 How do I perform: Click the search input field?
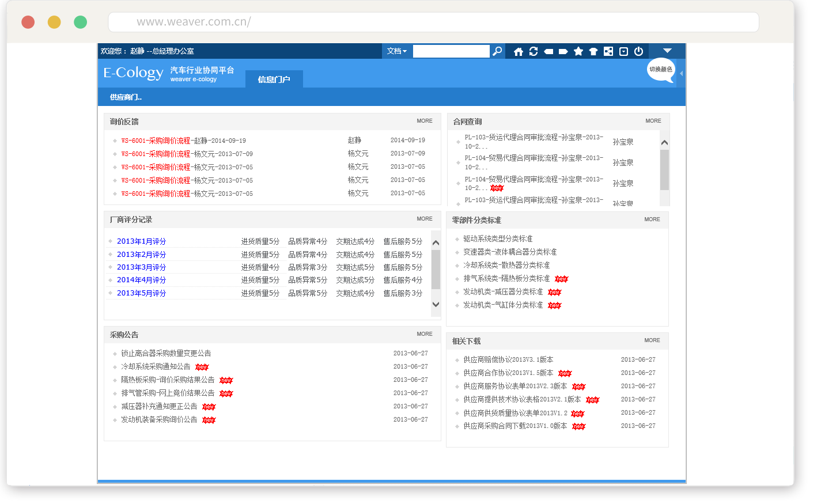[451, 51]
